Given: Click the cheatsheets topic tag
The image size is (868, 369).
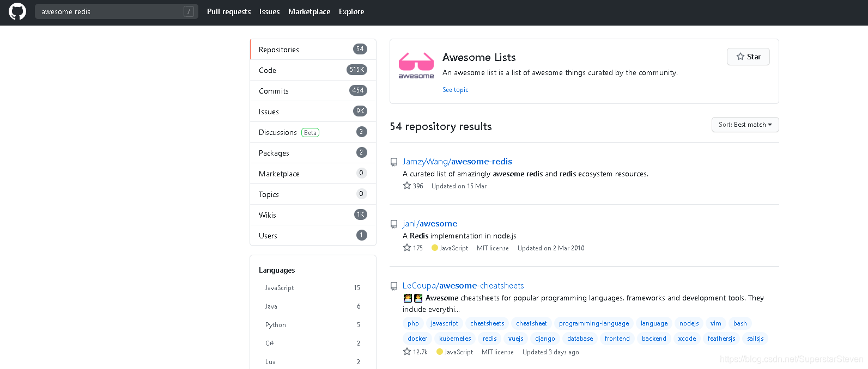Looking at the screenshot, I should 487,323.
